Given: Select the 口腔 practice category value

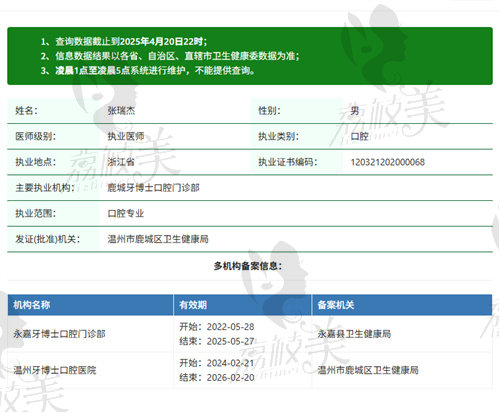Looking at the screenshot, I should [359, 136].
